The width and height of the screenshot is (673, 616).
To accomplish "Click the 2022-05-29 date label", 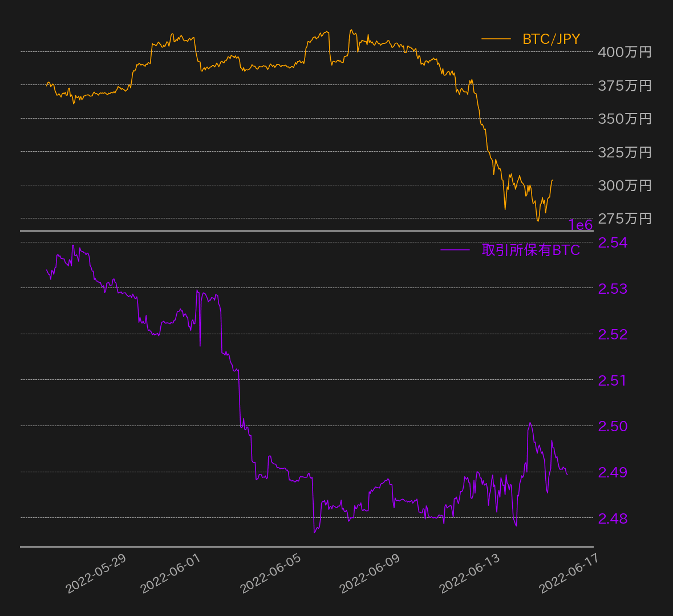I will (96, 573).
